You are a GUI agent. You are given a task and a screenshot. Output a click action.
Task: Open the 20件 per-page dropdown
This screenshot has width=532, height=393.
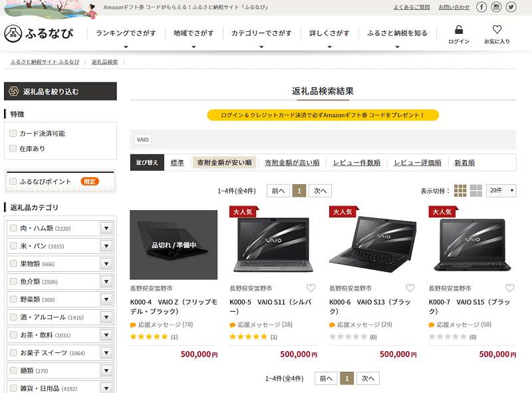501,191
